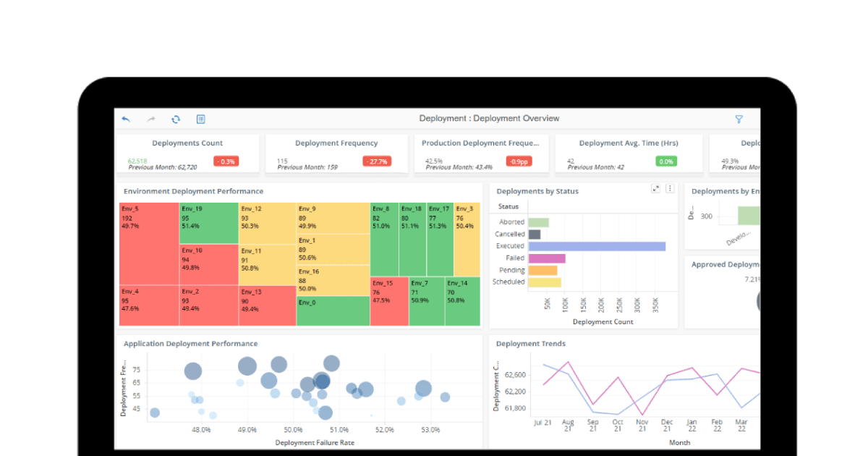The height and width of the screenshot is (456, 868).
Task: Click the redo arrow icon
Action: [151, 119]
